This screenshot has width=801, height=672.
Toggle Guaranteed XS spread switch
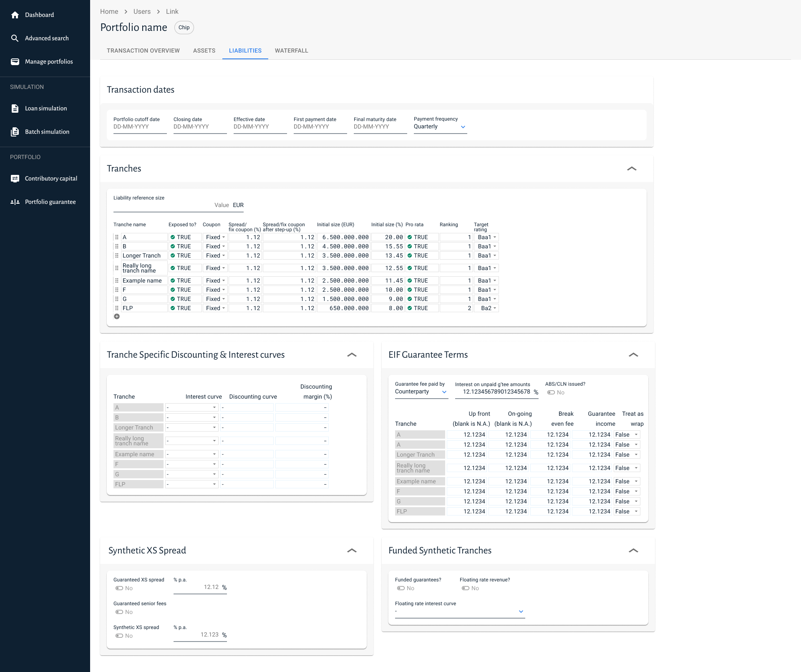click(x=119, y=588)
